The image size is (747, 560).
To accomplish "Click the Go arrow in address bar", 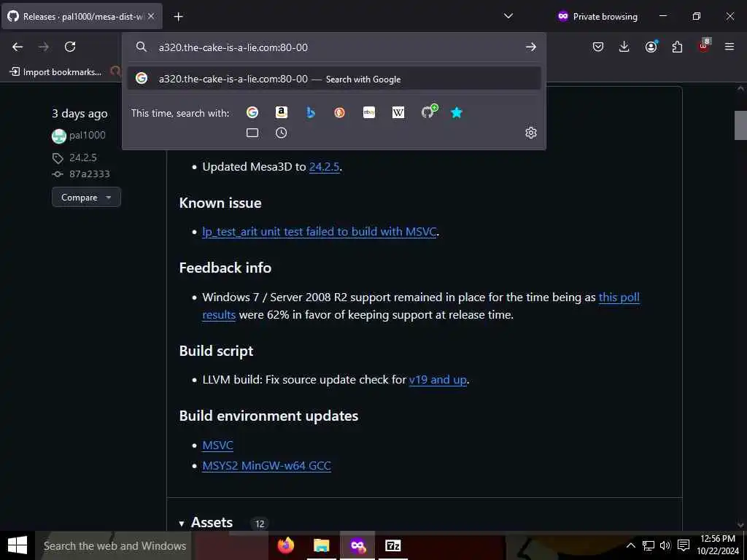I will coord(531,47).
